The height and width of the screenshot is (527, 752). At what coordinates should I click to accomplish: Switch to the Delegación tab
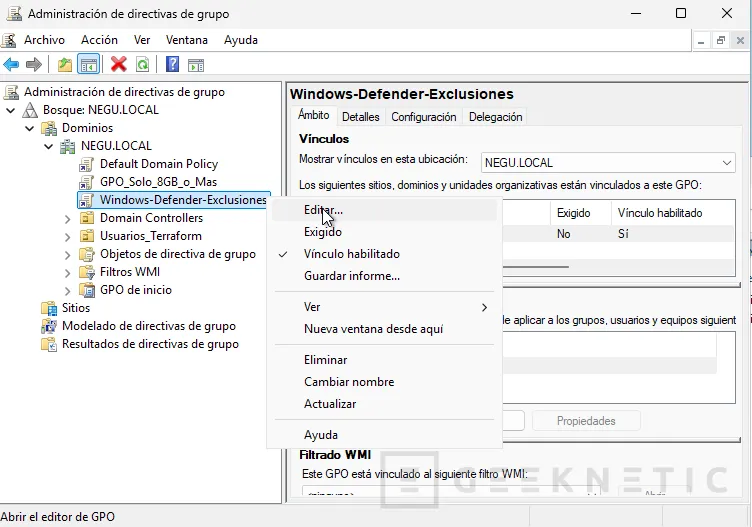495,117
